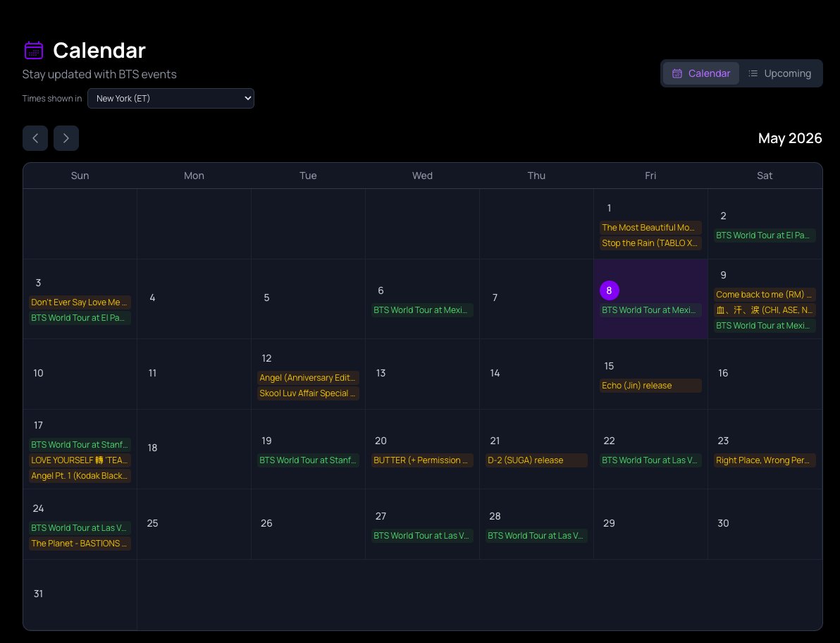Open the BTS World Tour Las Vegas event on May 22
The height and width of the screenshot is (643, 840).
650,460
